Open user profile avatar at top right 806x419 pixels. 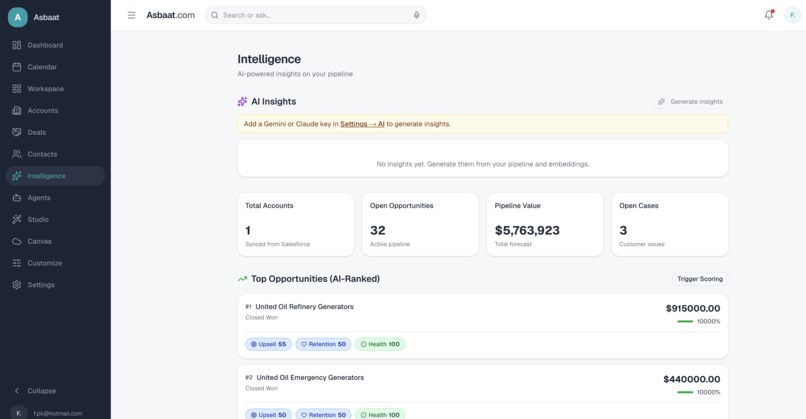[x=792, y=15]
